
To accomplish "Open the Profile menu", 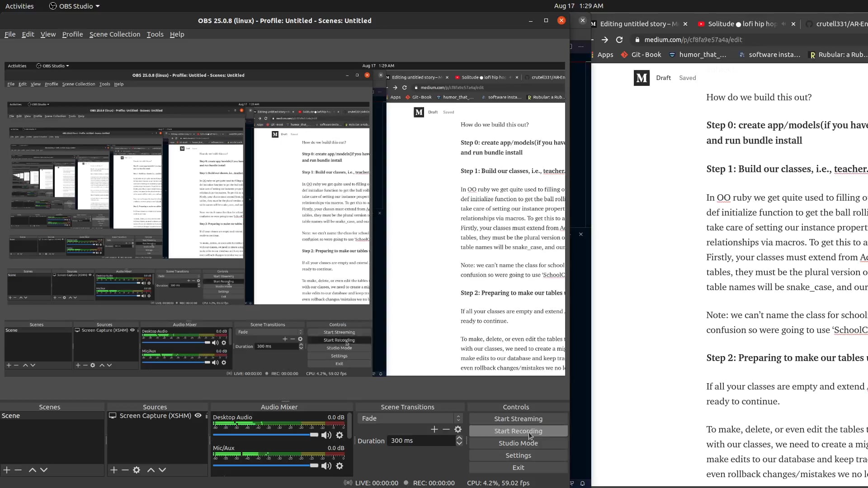I will coord(72,34).
